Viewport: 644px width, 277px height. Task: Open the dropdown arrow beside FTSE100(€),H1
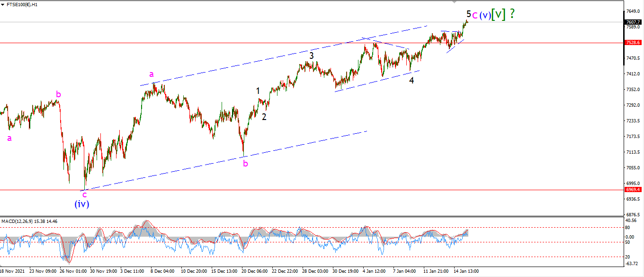coord(4,5)
